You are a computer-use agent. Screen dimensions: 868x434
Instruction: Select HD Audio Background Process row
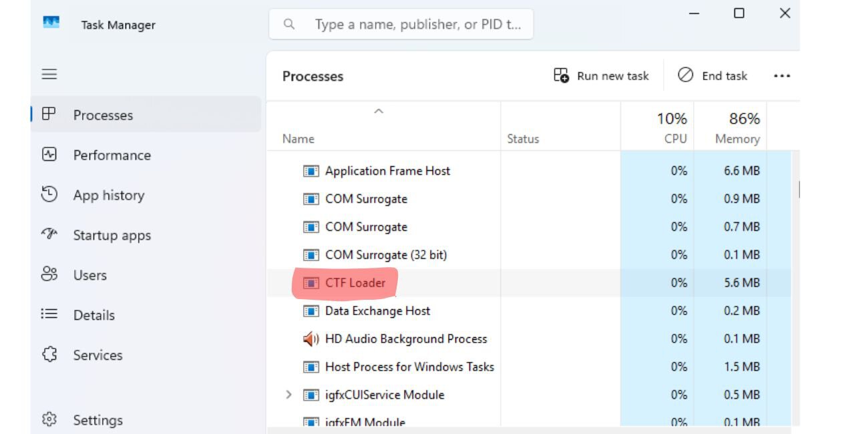[x=529, y=339]
